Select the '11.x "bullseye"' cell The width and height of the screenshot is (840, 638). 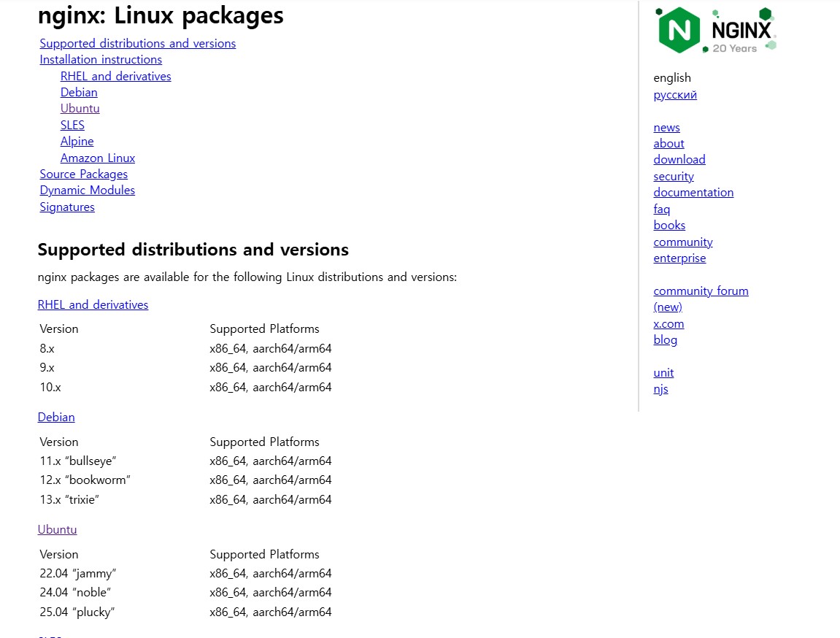click(x=78, y=461)
